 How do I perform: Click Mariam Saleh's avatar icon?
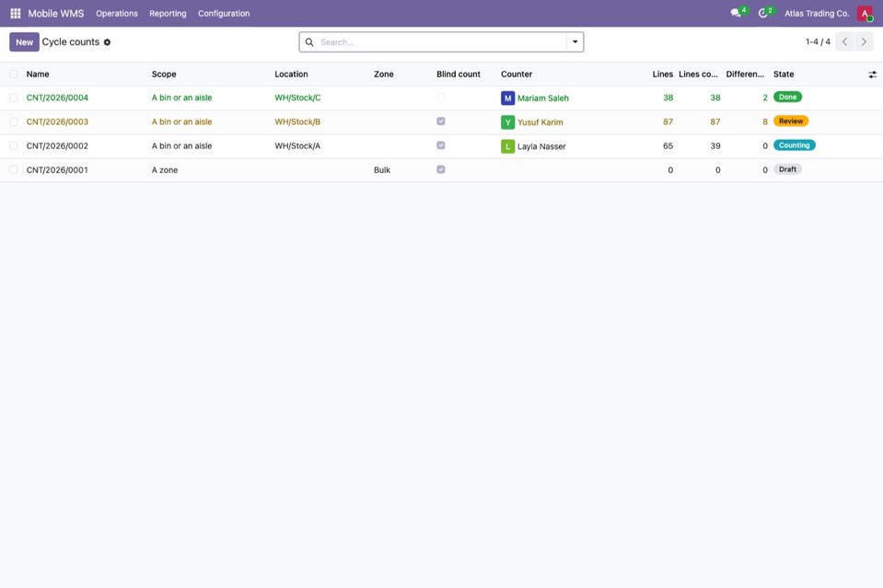(507, 98)
